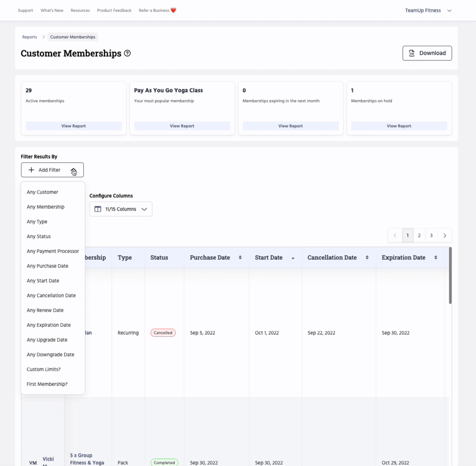Select Any Customer filter option
This screenshot has height=466, width=476.
pos(42,192)
